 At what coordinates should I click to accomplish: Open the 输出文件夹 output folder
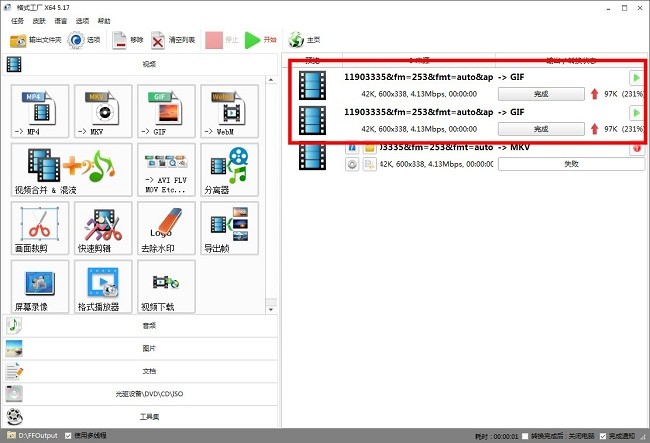35,40
